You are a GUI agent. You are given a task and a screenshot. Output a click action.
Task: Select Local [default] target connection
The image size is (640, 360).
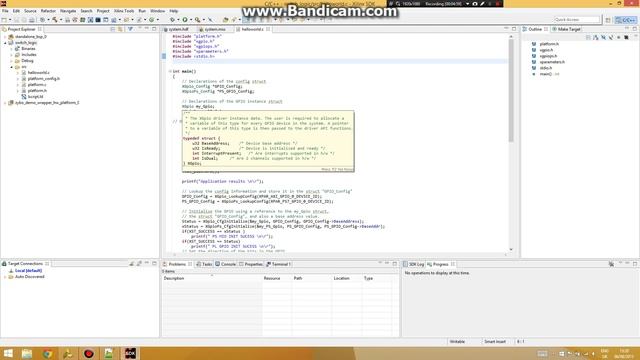[28, 271]
